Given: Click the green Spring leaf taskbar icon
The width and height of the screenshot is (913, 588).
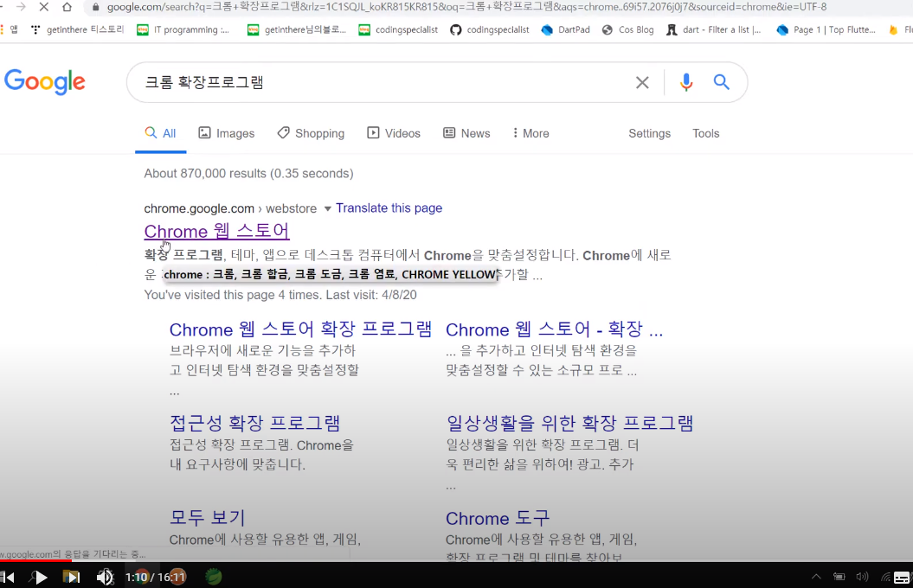Looking at the screenshot, I should [214, 577].
